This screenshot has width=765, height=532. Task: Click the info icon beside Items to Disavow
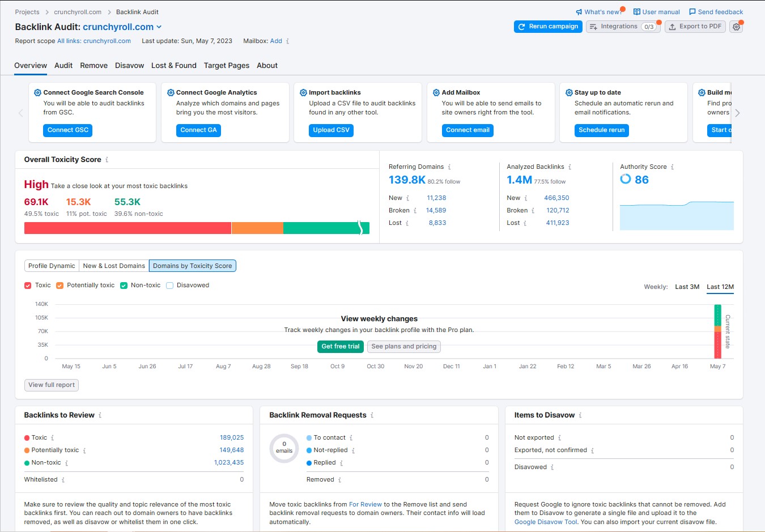point(580,415)
